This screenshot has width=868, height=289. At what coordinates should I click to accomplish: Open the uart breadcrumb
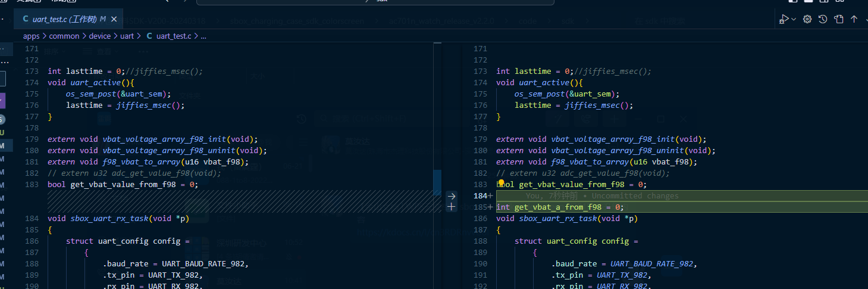pos(127,36)
